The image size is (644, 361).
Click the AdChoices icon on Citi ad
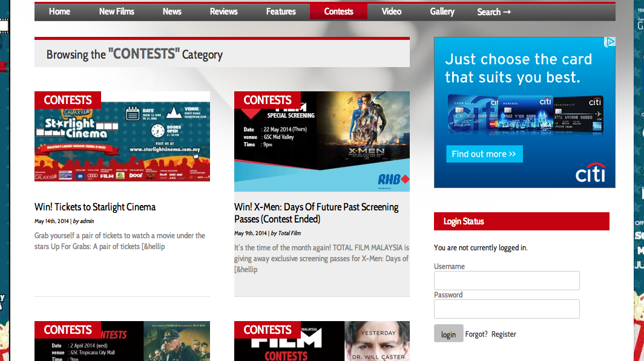point(610,42)
